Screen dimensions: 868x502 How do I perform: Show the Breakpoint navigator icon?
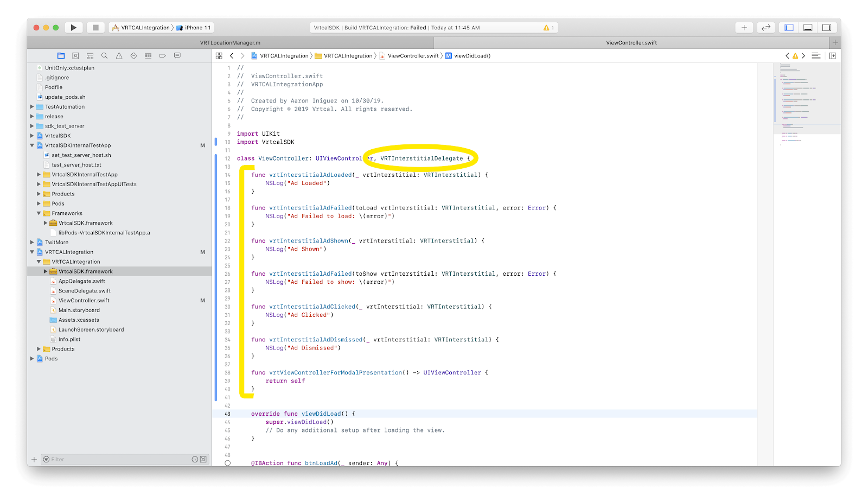pyautogui.click(x=162, y=56)
